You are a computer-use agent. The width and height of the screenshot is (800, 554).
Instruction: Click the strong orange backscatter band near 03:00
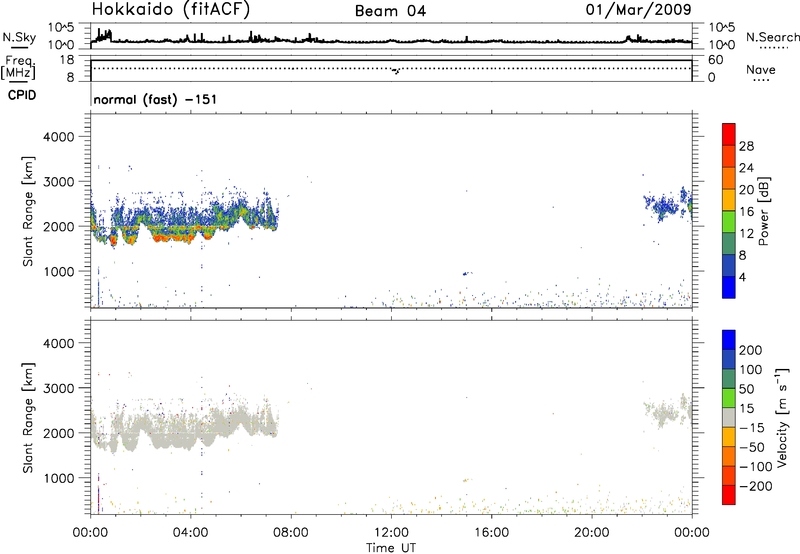pos(171,237)
